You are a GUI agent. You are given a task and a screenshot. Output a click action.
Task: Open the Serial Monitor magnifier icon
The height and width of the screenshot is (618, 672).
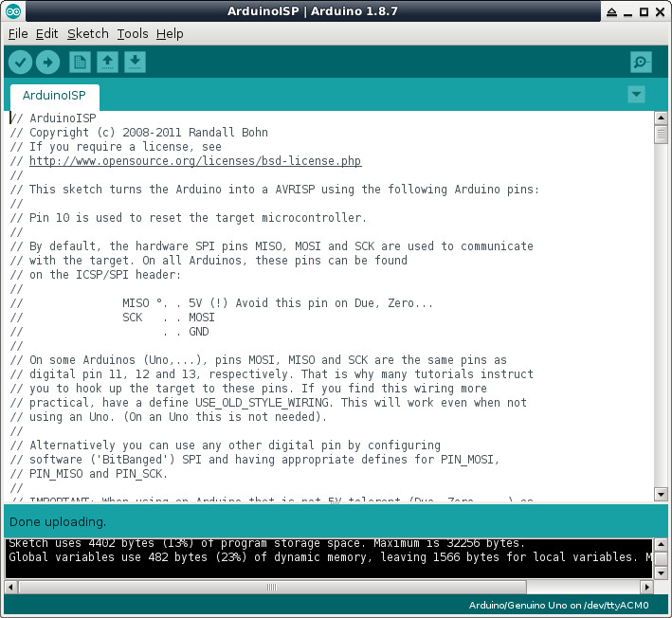point(641,63)
